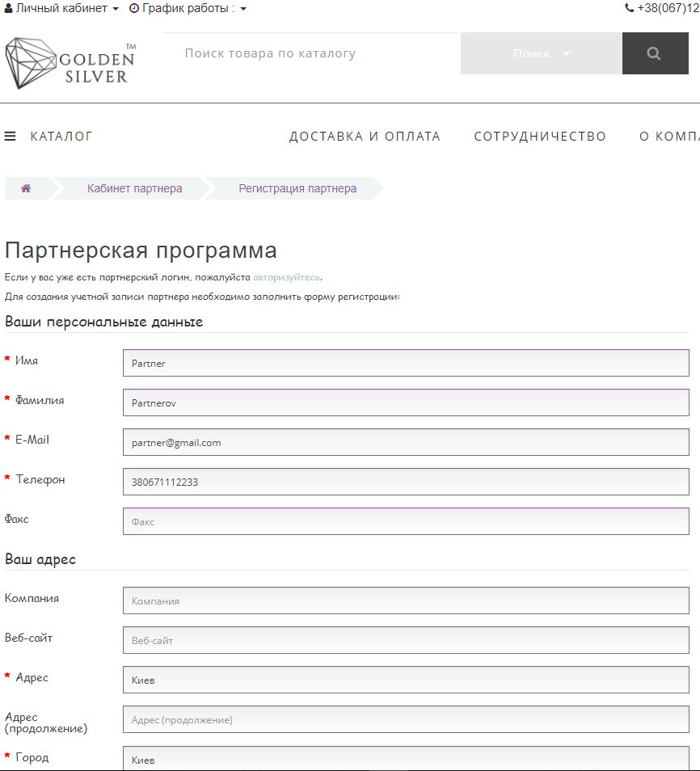This screenshot has height=771, width=700.
Task: Click the Golden Silver diamond logo
Action: 70,64
